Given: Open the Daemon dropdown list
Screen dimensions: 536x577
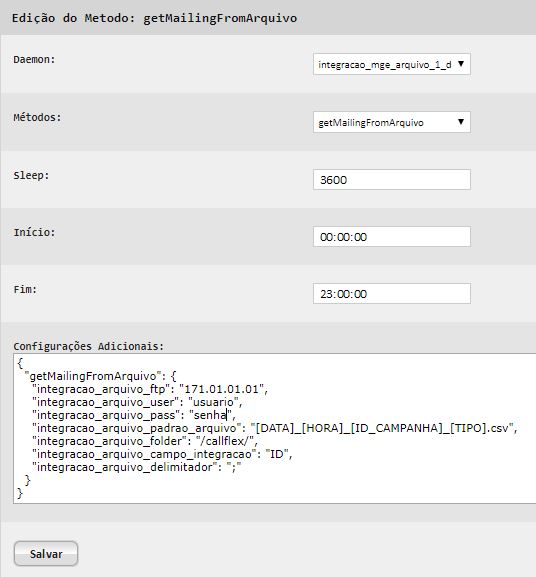Looking at the screenshot, I should [x=391, y=64].
